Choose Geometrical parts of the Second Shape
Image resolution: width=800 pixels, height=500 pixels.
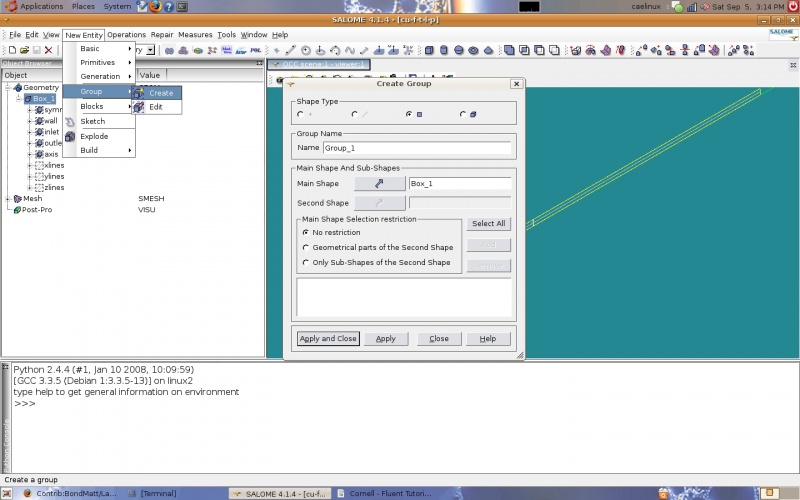[306, 247]
